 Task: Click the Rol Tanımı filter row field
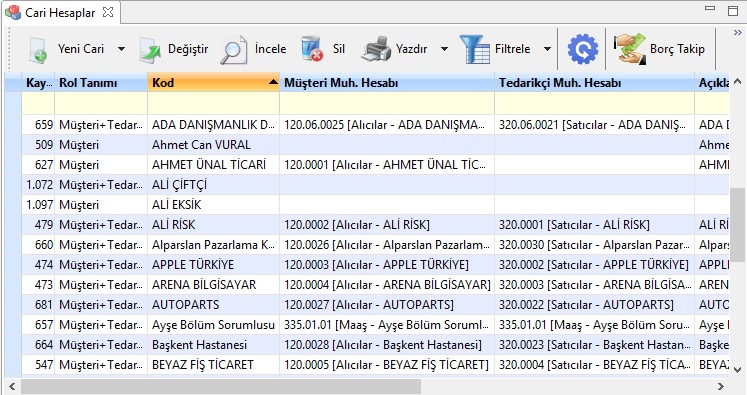click(101, 103)
